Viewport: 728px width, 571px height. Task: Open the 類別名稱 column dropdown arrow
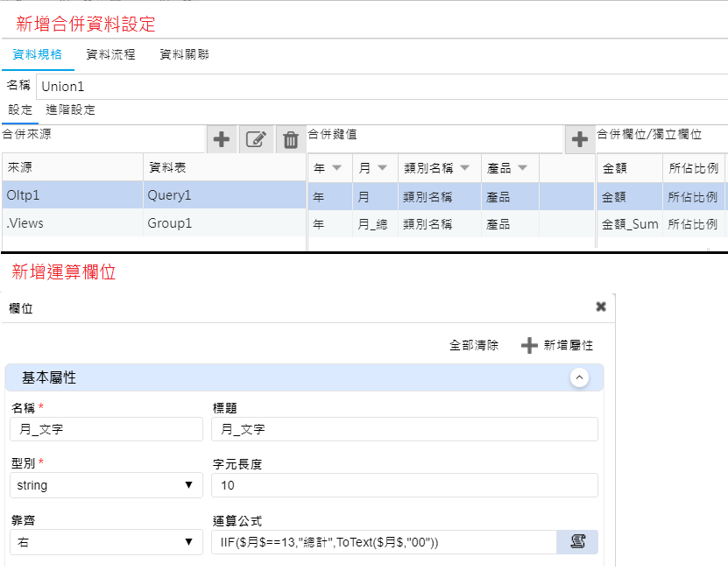(x=465, y=167)
